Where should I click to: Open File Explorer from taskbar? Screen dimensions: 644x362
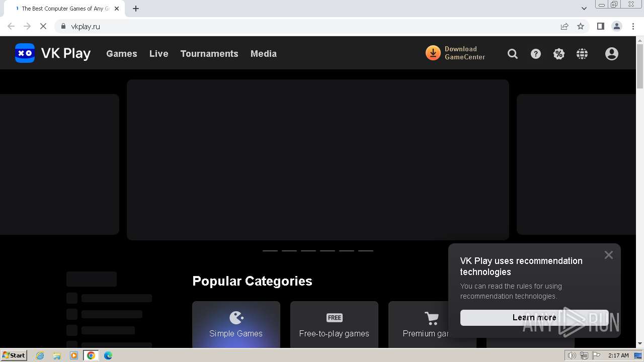point(57,355)
